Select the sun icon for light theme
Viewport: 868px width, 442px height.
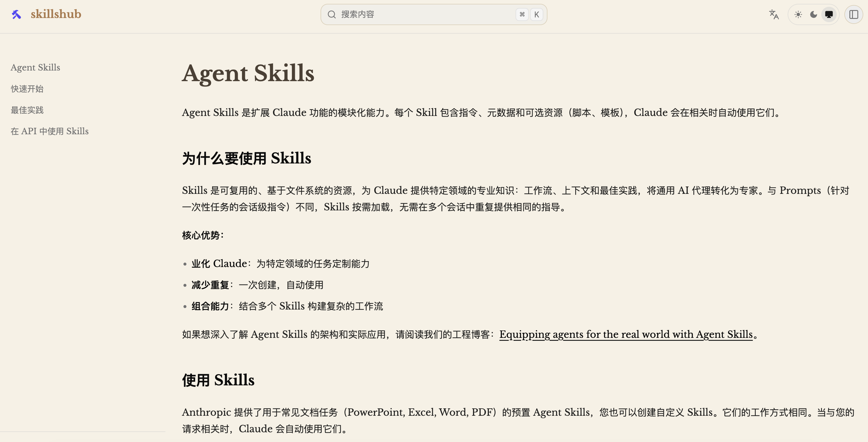pyautogui.click(x=798, y=14)
